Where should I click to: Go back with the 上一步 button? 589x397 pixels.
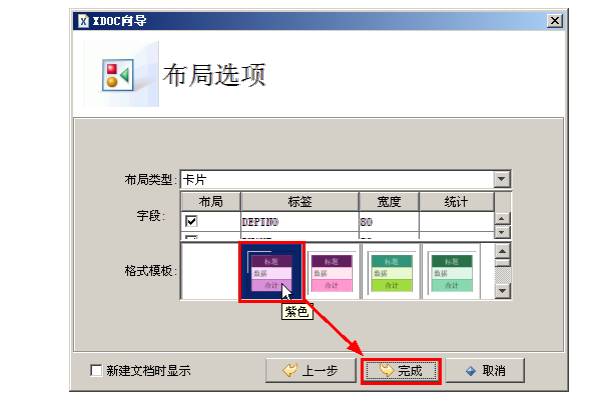pyautogui.click(x=311, y=371)
